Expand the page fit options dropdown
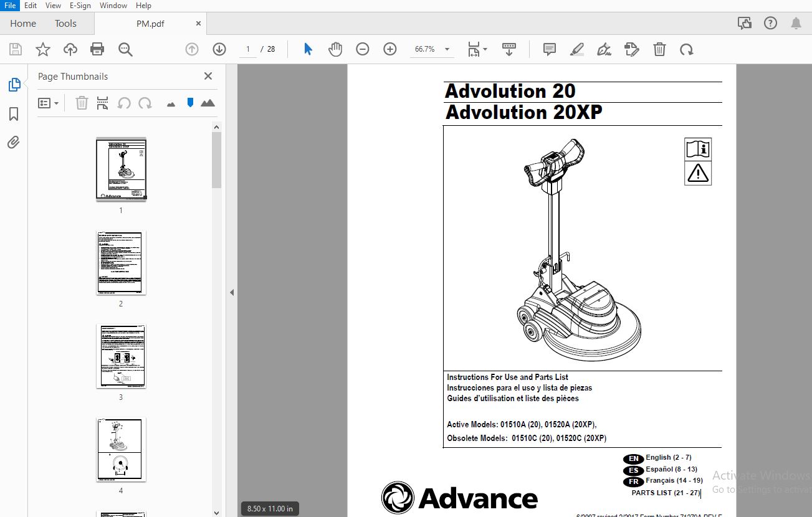 pos(484,49)
